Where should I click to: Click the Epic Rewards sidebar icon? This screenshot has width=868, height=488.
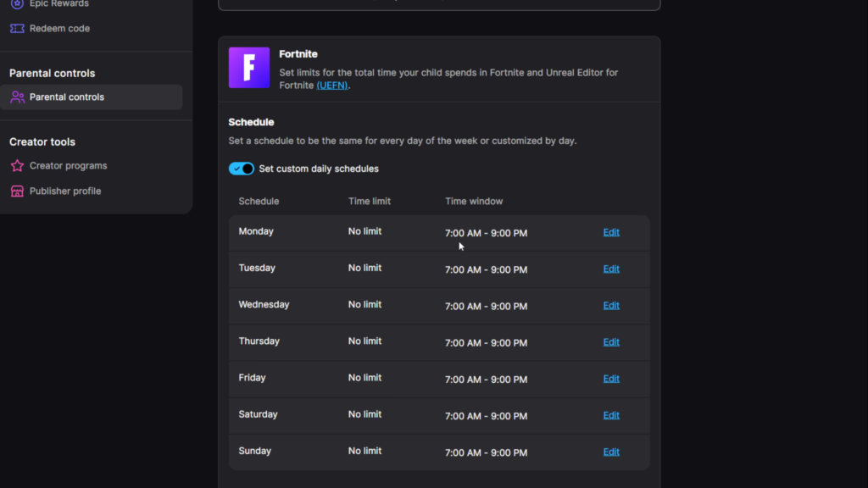point(17,3)
